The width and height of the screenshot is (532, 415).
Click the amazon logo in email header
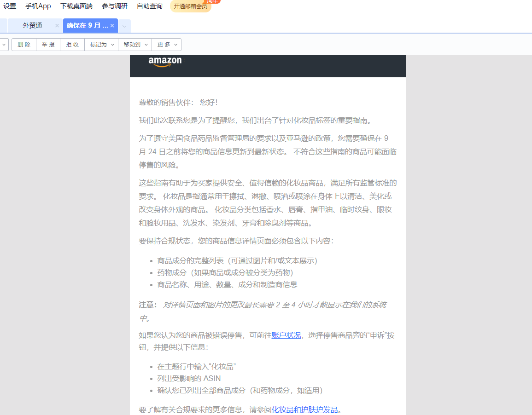(165, 61)
